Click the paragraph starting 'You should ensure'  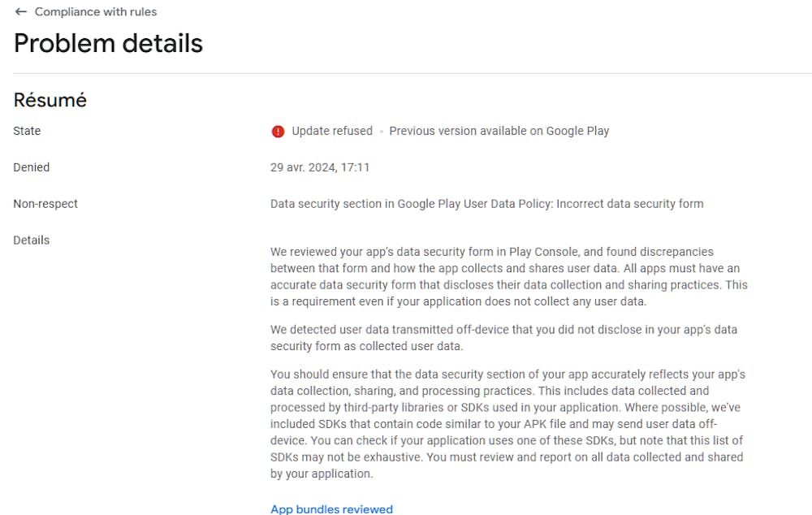click(508, 423)
